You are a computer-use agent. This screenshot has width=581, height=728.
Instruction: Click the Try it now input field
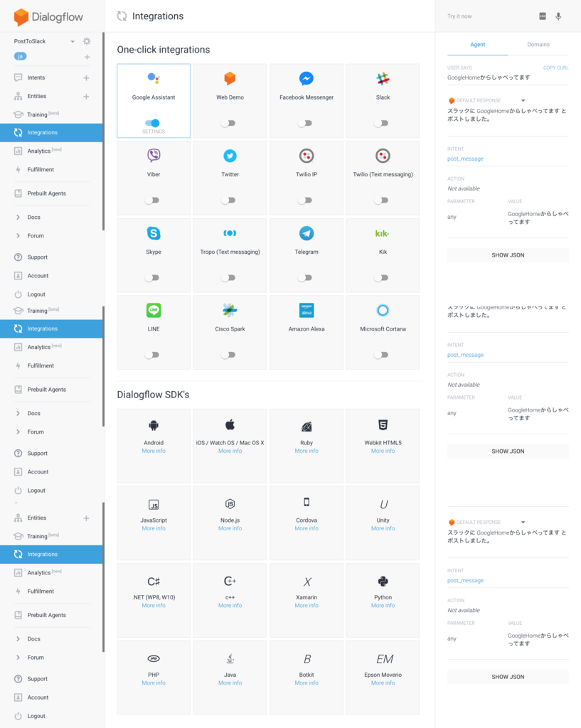488,16
